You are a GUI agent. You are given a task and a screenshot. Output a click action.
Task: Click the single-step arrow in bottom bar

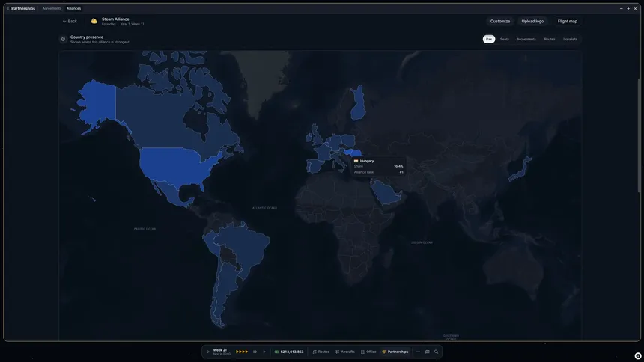pos(264,352)
